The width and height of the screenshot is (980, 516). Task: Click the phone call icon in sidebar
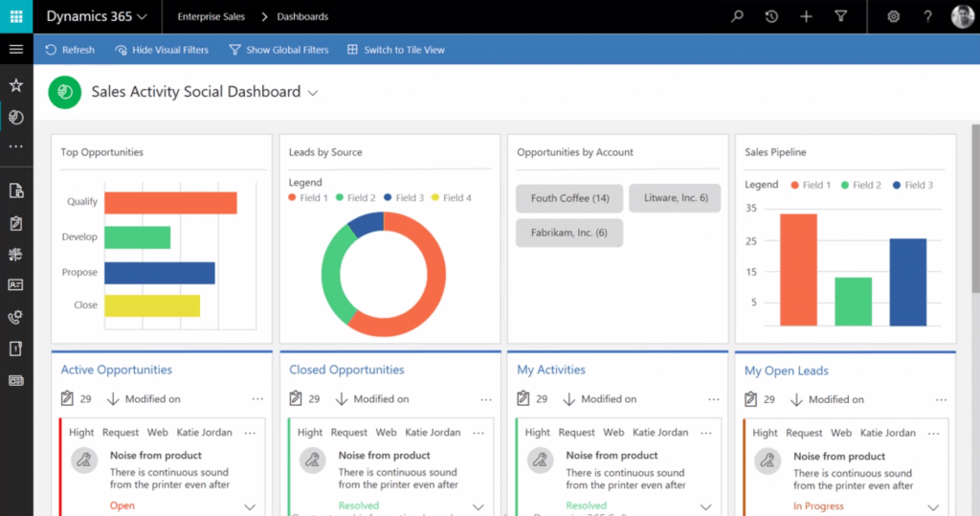16,317
